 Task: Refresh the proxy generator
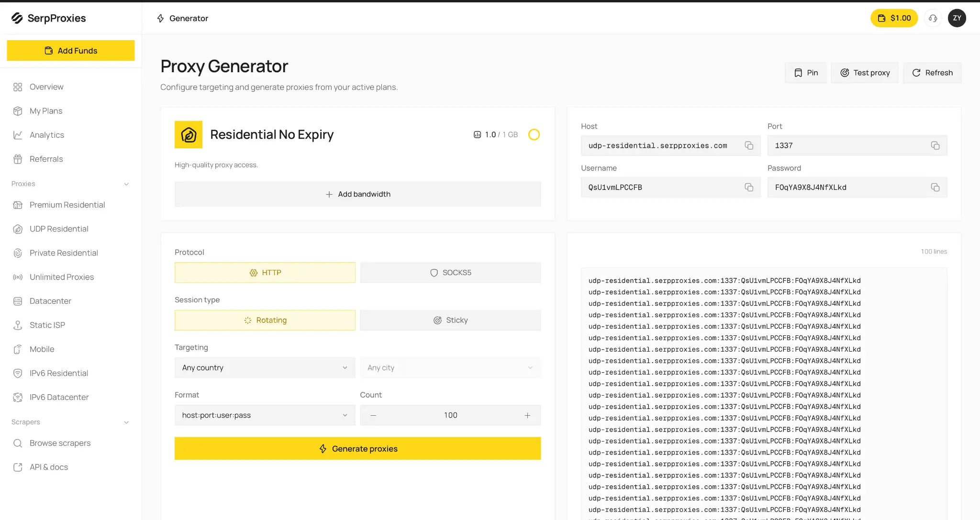[x=932, y=73]
